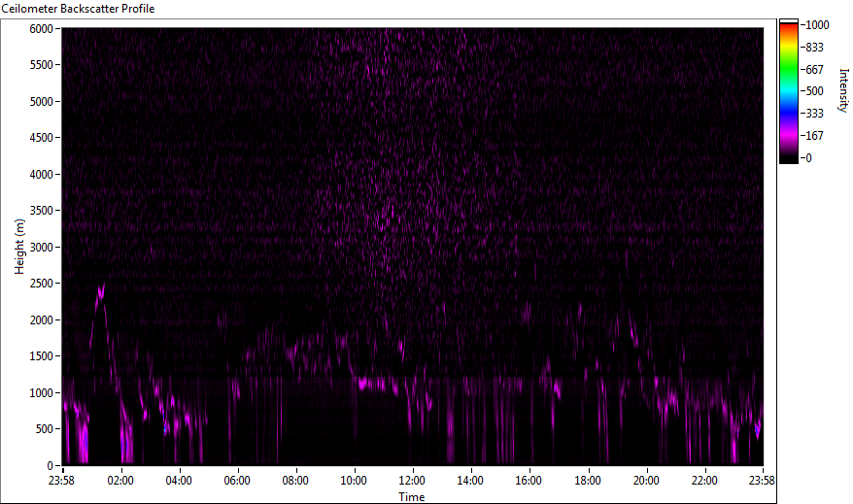Click the 3500 height axis tick

(x=42, y=211)
